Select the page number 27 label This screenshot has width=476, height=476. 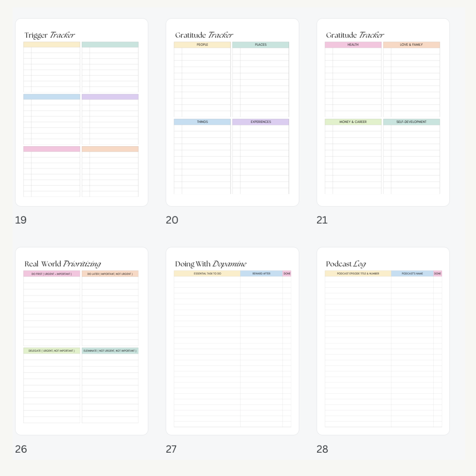coord(171,449)
